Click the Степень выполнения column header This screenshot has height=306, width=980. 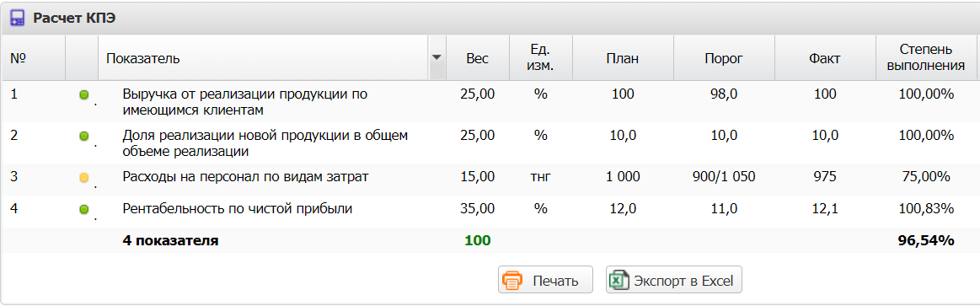926,57
